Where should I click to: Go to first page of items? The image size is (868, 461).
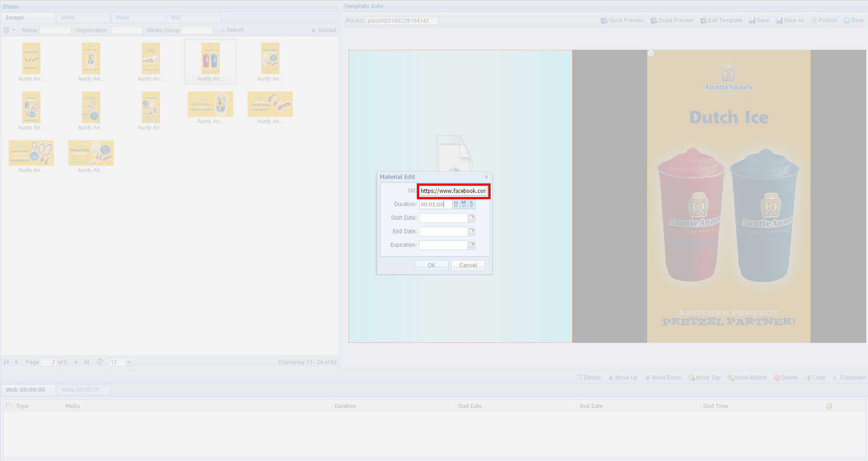pos(6,362)
